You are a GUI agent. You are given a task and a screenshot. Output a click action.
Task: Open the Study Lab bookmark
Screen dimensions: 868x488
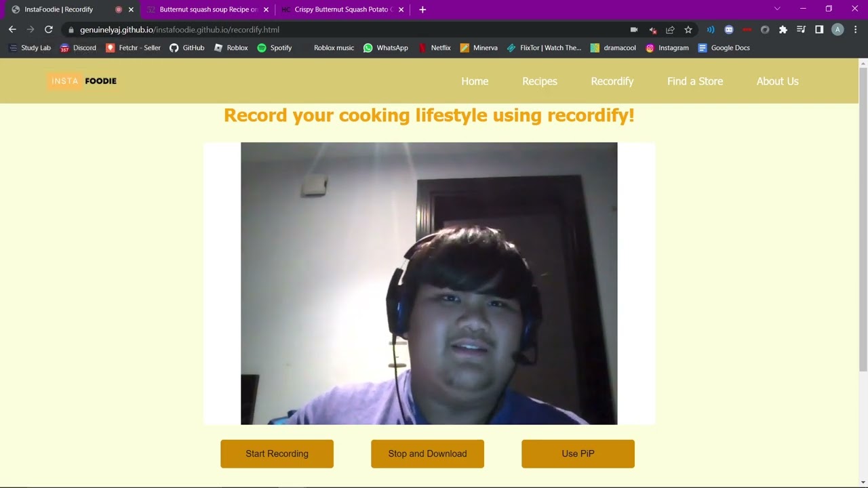pos(29,48)
